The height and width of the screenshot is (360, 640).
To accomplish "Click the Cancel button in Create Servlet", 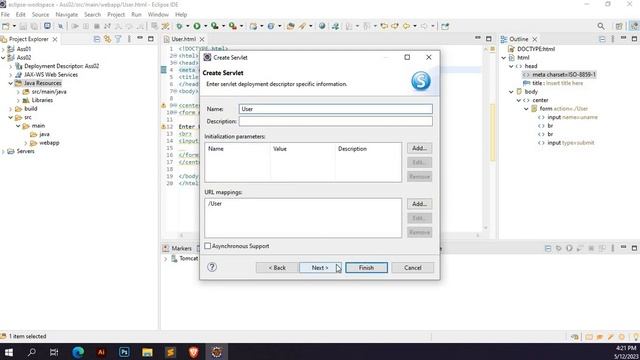I will [413, 268].
